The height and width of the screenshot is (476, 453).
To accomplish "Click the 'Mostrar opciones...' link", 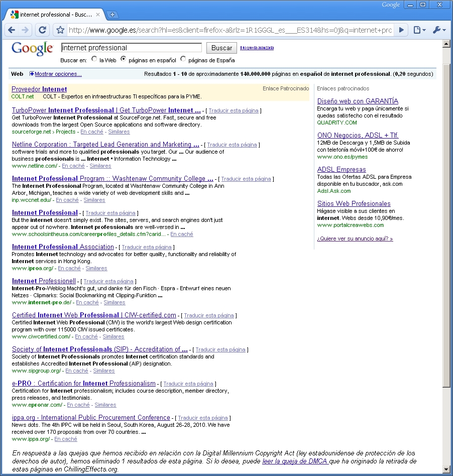I will pyautogui.click(x=58, y=74).
